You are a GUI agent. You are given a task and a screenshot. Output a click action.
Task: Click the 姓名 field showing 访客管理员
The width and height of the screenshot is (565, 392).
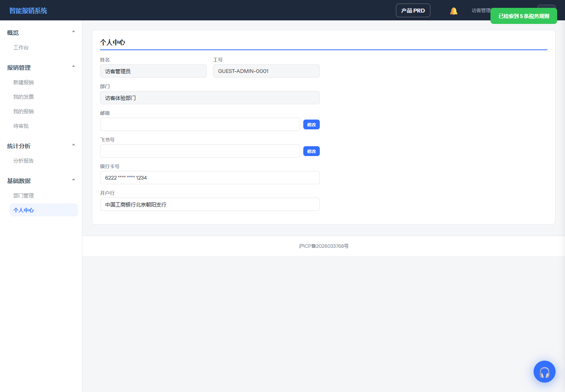[153, 71]
